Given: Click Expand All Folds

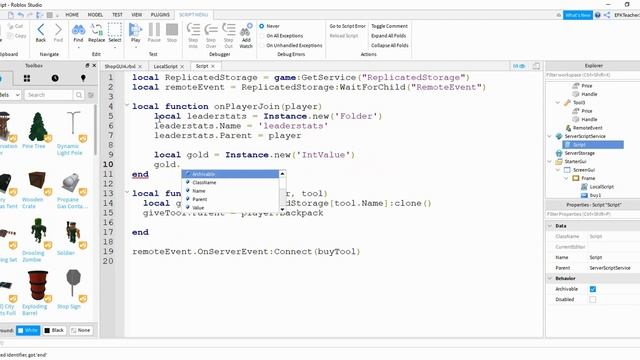Looking at the screenshot, I should click(x=389, y=36).
